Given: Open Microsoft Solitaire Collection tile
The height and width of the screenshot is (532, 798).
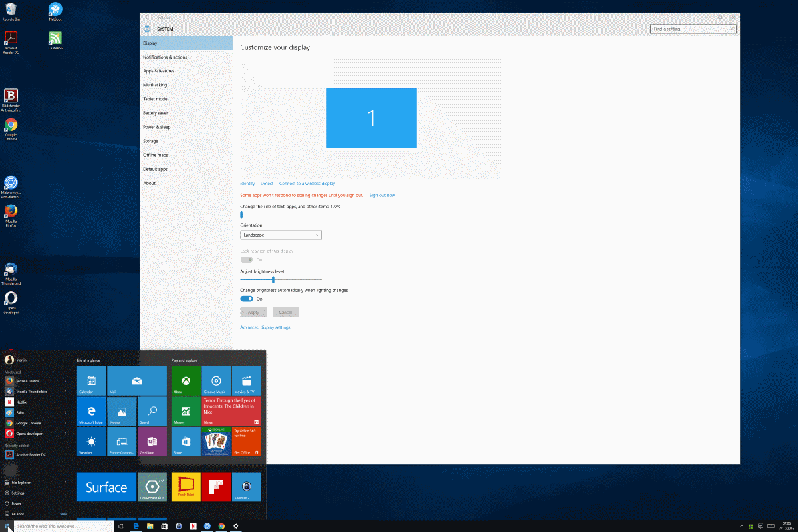Looking at the screenshot, I should point(216,442).
